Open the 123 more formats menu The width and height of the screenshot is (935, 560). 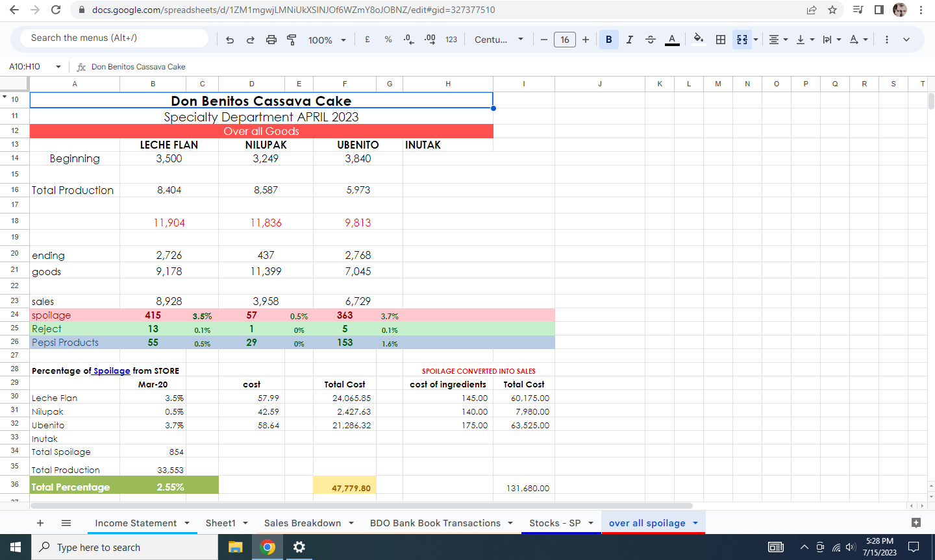(x=451, y=40)
